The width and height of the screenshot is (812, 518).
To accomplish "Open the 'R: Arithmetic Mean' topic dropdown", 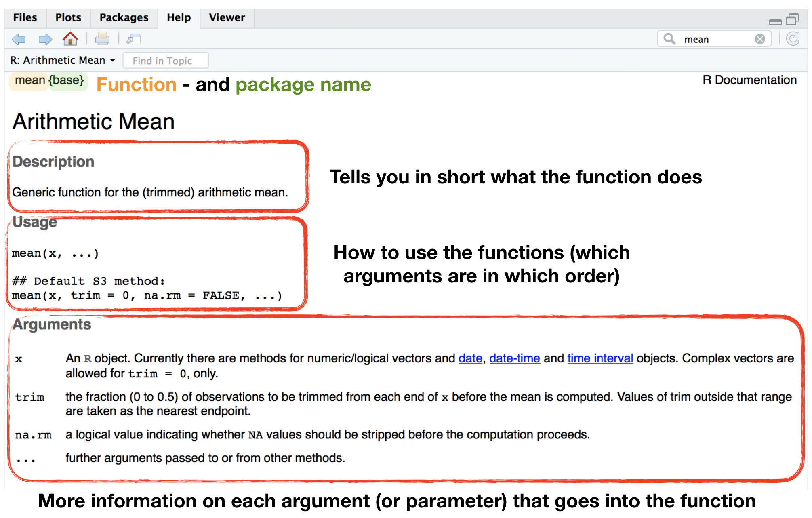I will (63, 60).
